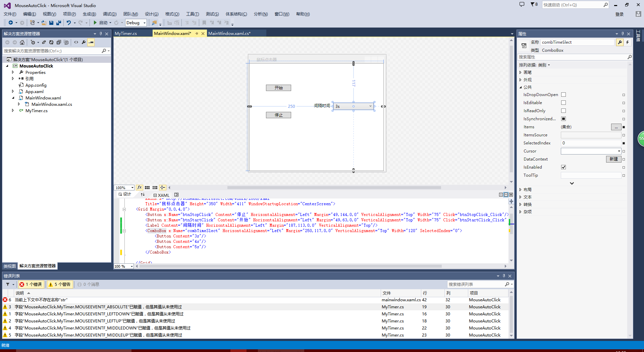Swap the design and XAML panes

click(143, 194)
